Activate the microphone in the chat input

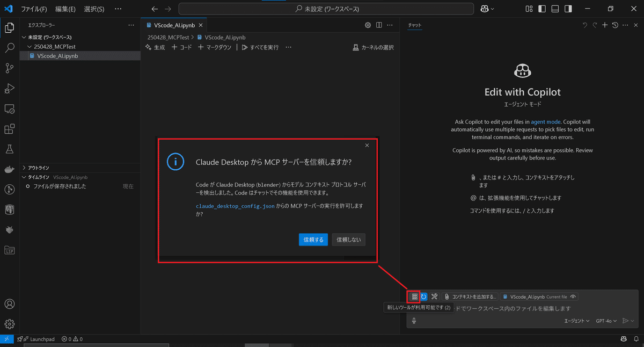pyautogui.click(x=413, y=321)
